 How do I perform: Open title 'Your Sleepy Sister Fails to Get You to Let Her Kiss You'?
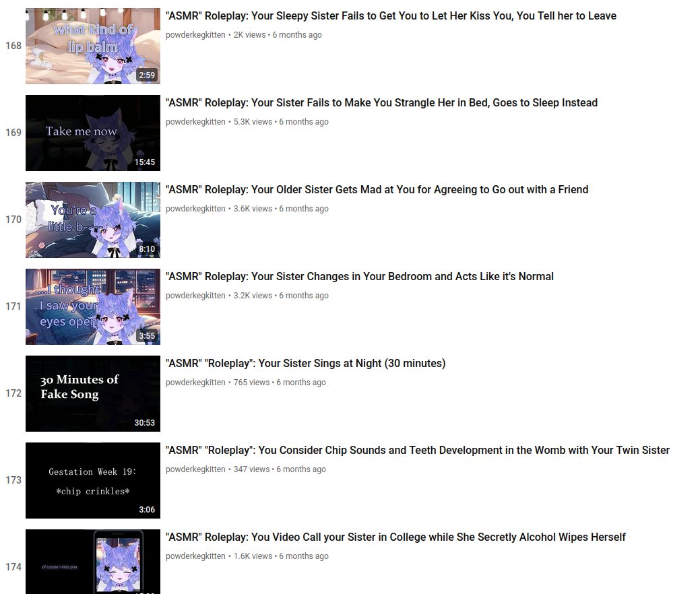(391, 15)
